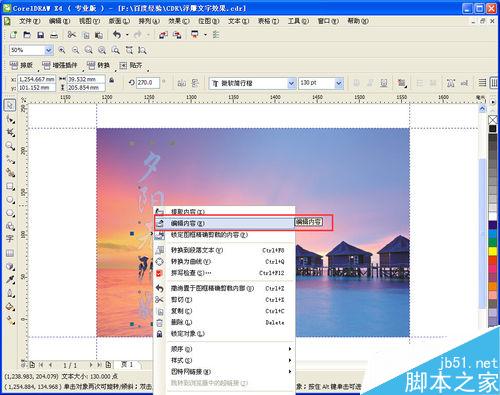Screen dimensions: 500x395
Task: Toggle the lock ratio padlock button
Action: click(112, 80)
